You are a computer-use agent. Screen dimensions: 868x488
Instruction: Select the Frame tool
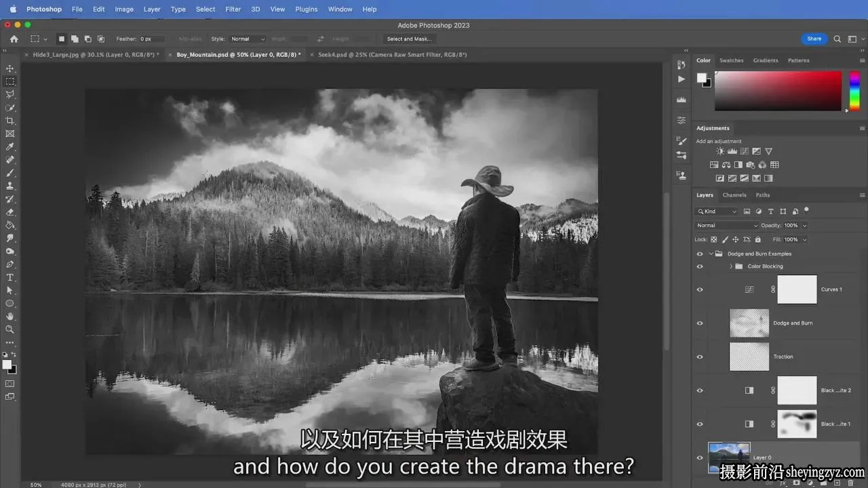click(x=10, y=134)
